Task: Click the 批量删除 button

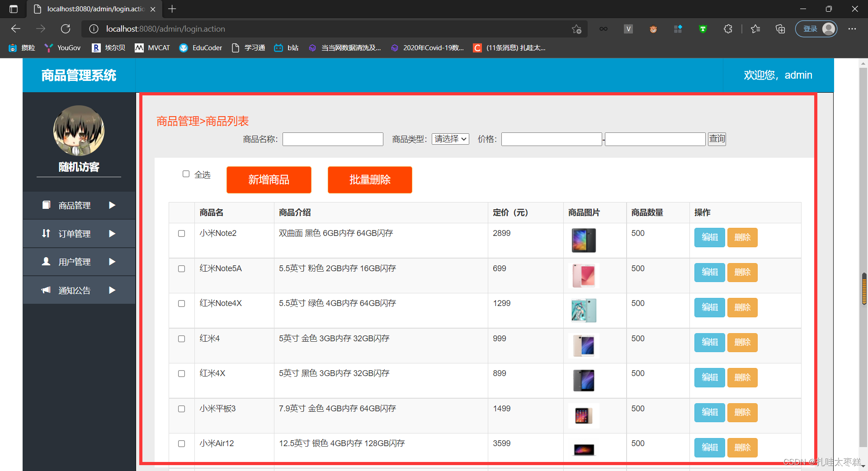Action: [370, 180]
